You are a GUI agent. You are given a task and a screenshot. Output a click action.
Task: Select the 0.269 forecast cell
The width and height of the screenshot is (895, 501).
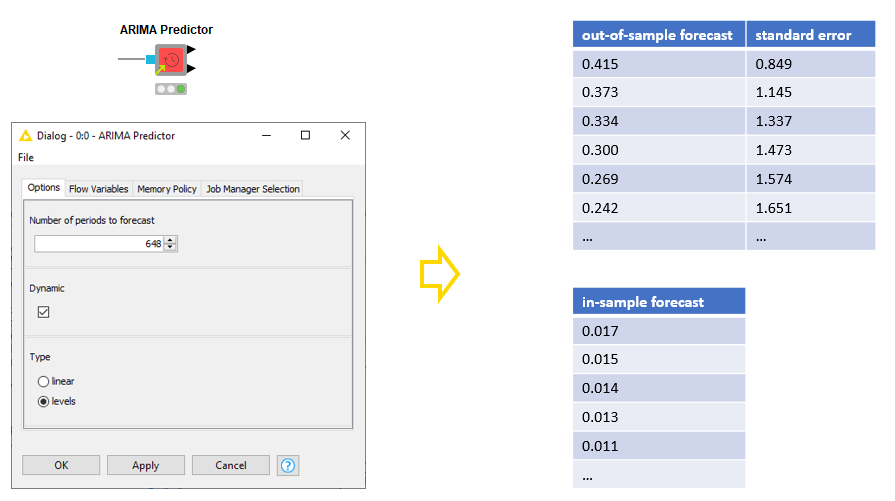(x=659, y=179)
